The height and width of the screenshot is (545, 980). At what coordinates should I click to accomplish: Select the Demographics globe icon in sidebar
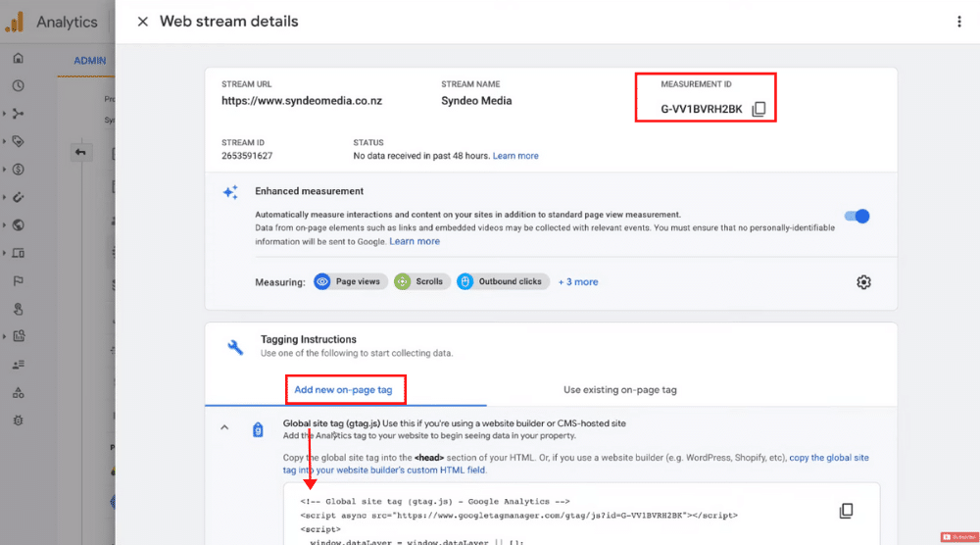click(x=18, y=225)
